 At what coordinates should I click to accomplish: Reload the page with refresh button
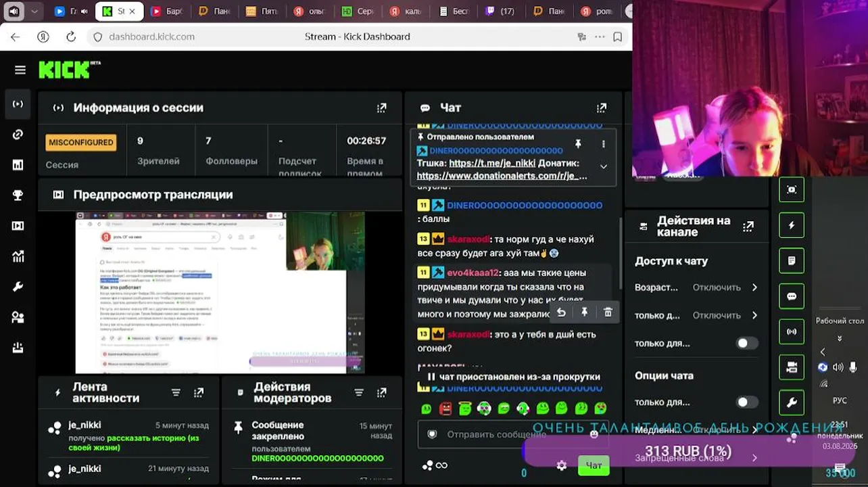[71, 37]
